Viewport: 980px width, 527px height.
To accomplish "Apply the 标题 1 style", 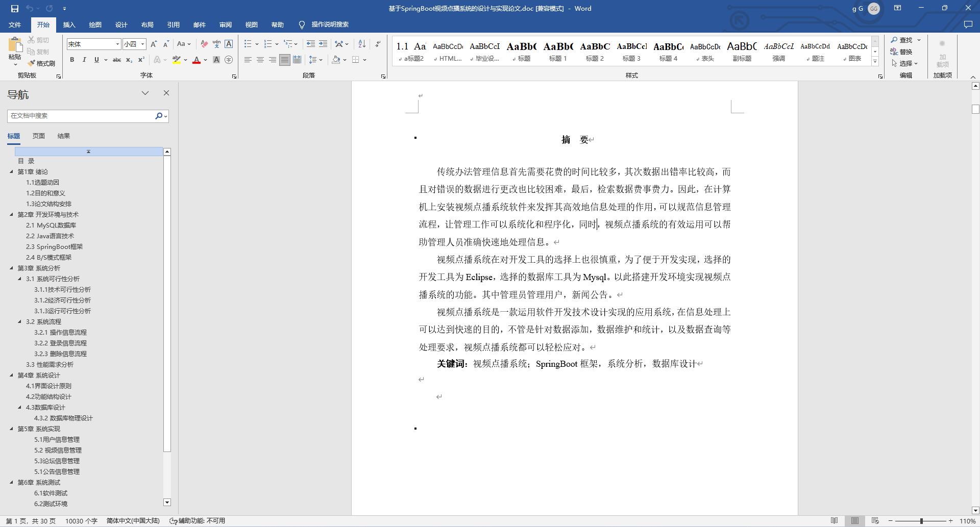I will [x=558, y=51].
